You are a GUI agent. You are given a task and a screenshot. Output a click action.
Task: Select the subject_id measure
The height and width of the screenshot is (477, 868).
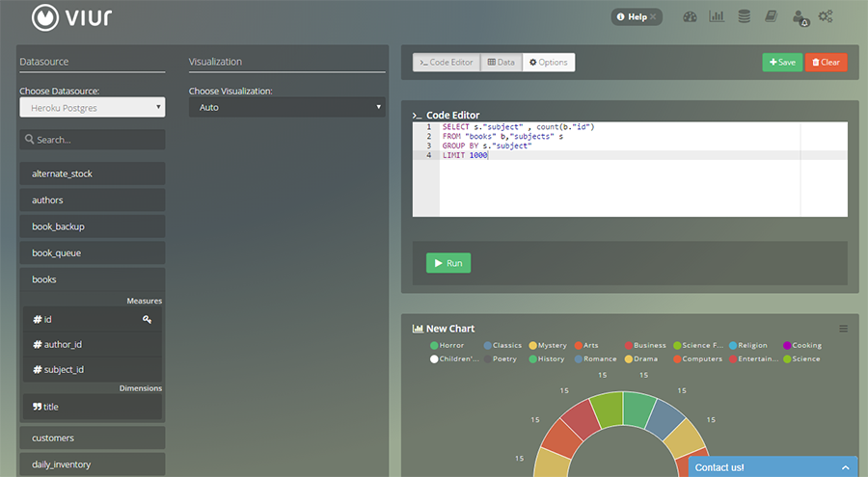(x=93, y=370)
